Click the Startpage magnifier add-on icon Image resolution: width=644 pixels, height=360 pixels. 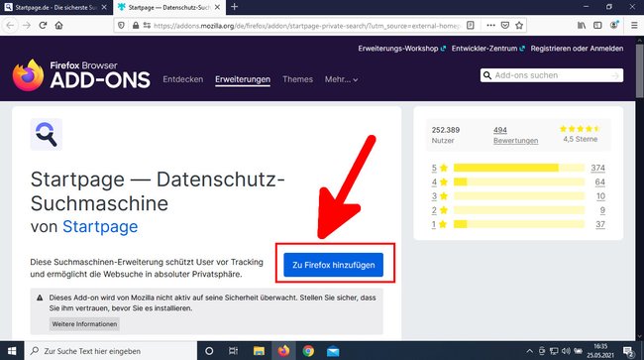coord(46,135)
